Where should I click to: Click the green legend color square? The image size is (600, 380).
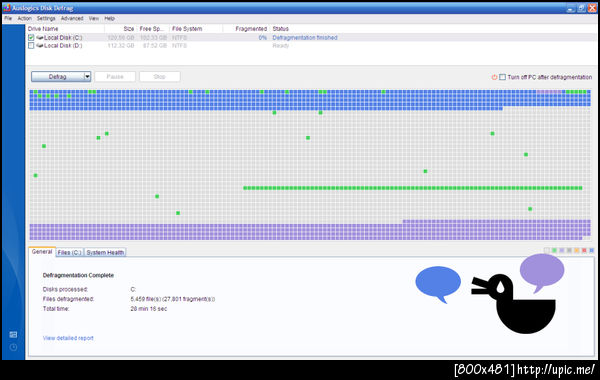coord(554,250)
